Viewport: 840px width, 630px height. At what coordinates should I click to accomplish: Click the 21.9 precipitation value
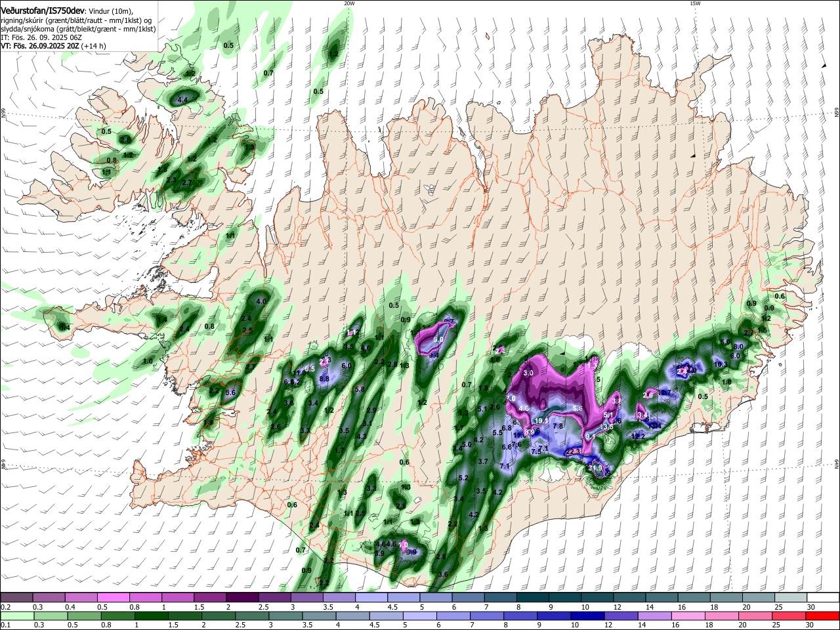coord(595,467)
